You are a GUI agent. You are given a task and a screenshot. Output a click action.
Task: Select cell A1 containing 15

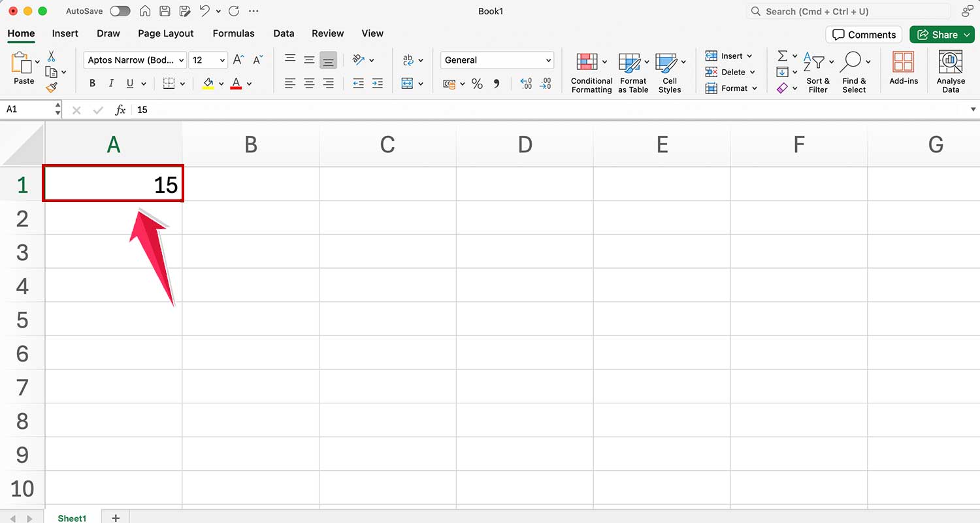pyautogui.click(x=113, y=184)
